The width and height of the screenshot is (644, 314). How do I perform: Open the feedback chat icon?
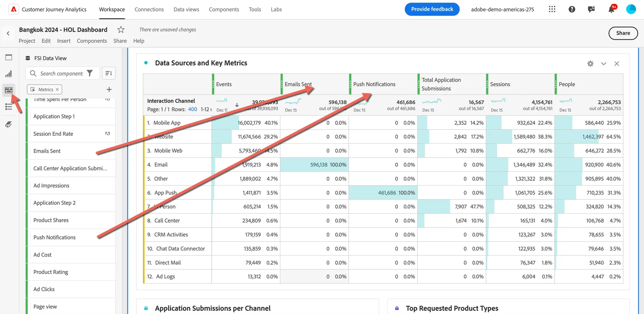591,9
